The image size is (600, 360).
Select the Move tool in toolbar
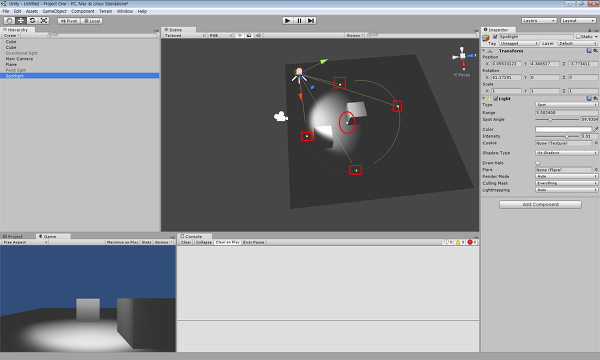(21, 21)
